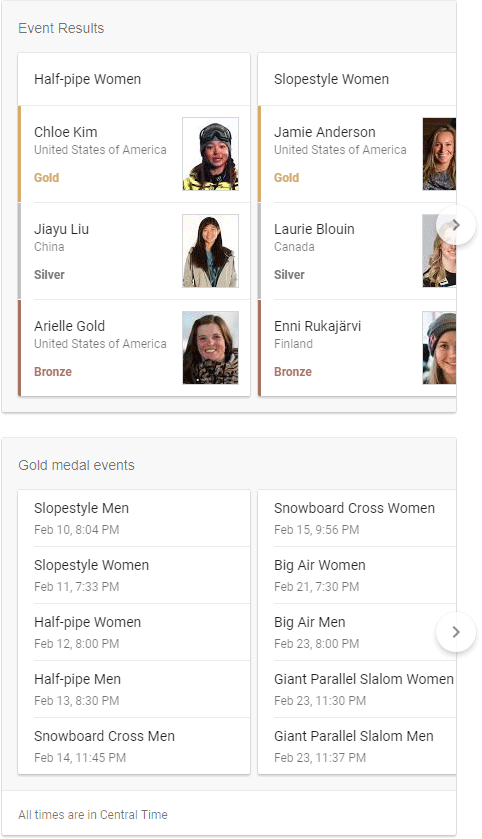
Task: Select the Half-pipe Women results header
Action: point(134,79)
